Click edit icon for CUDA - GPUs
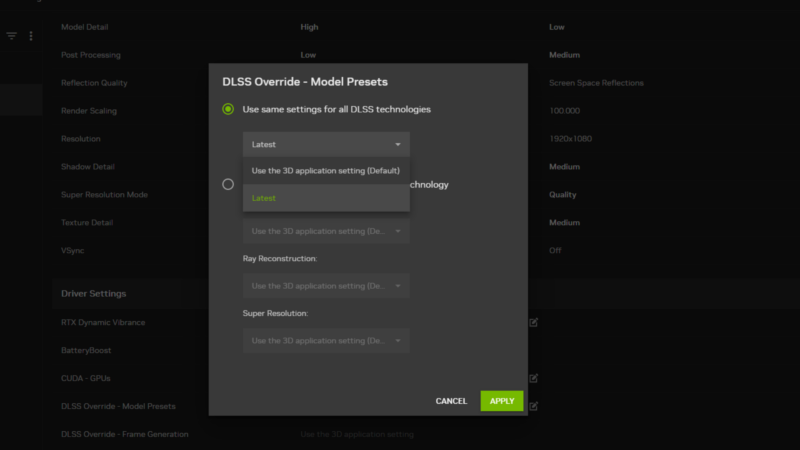The image size is (800, 450). pos(533,378)
